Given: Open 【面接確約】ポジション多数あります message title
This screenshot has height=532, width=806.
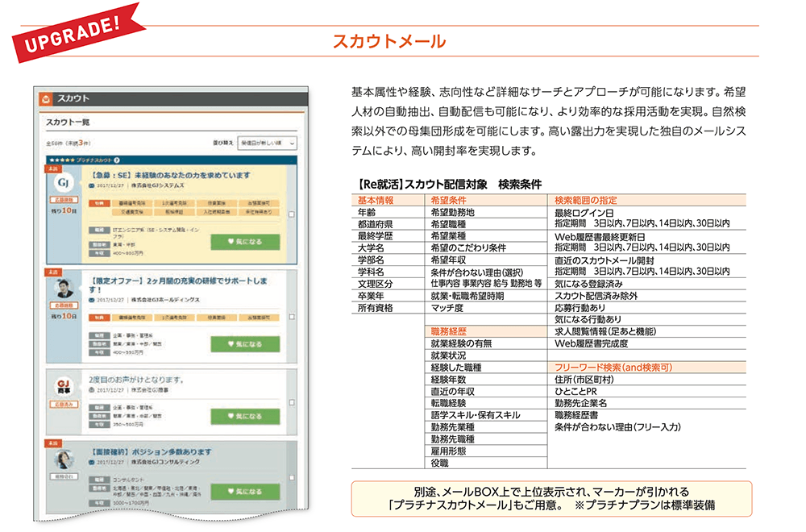Looking at the screenshot, I should tap(152, 451).
